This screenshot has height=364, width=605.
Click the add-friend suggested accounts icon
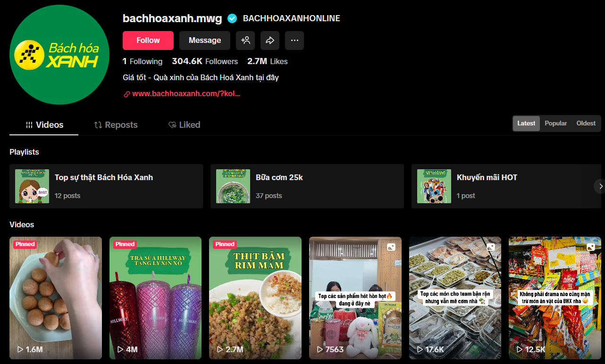[245, 41]
